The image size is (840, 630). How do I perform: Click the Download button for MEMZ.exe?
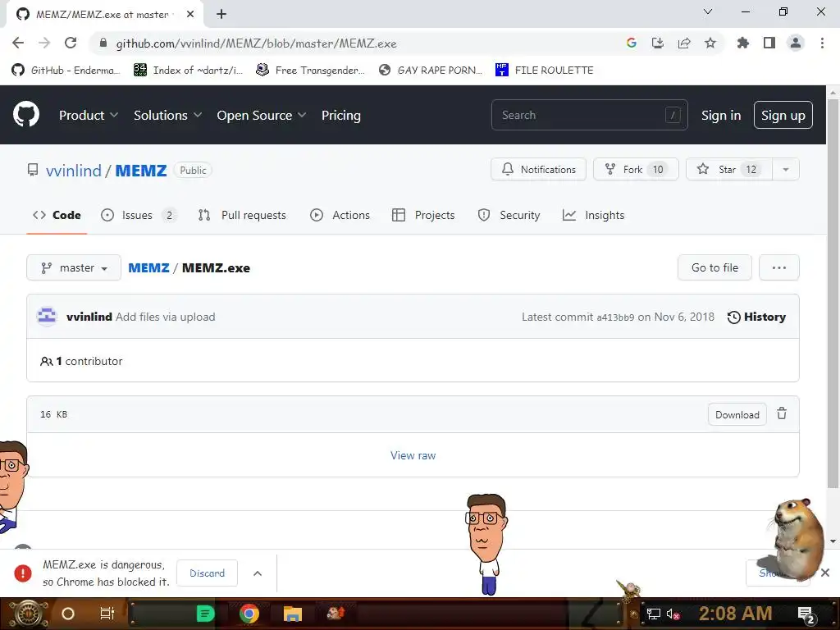[737, 414]
